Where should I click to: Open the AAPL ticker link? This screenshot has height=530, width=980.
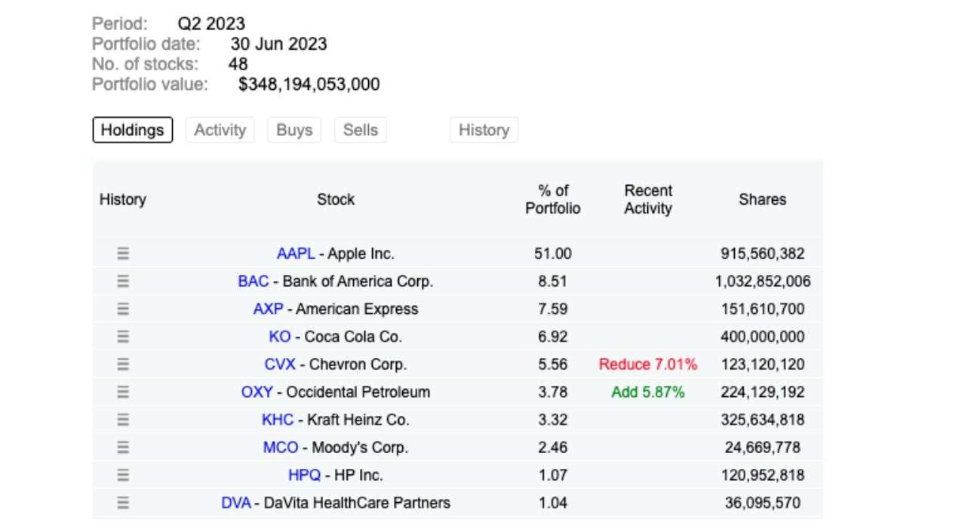click(296, 254)
